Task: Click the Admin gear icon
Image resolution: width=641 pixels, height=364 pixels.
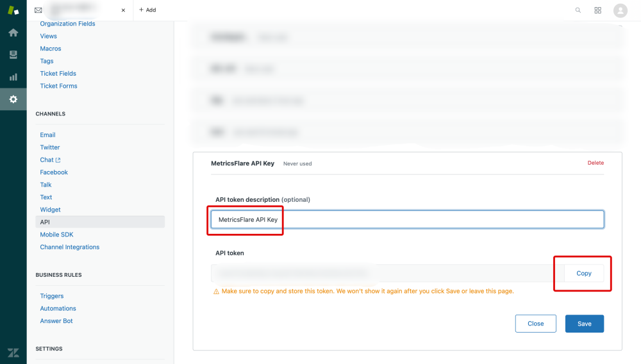Action: click(13, 99)
